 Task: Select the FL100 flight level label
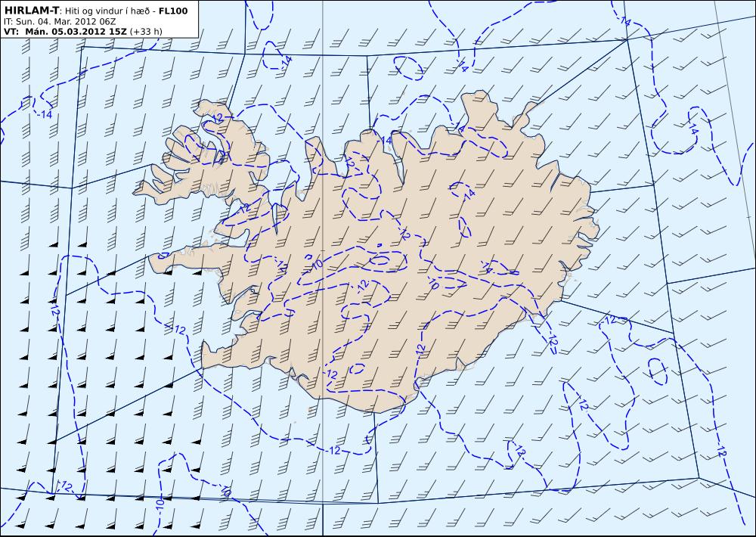tap(172, 11)
